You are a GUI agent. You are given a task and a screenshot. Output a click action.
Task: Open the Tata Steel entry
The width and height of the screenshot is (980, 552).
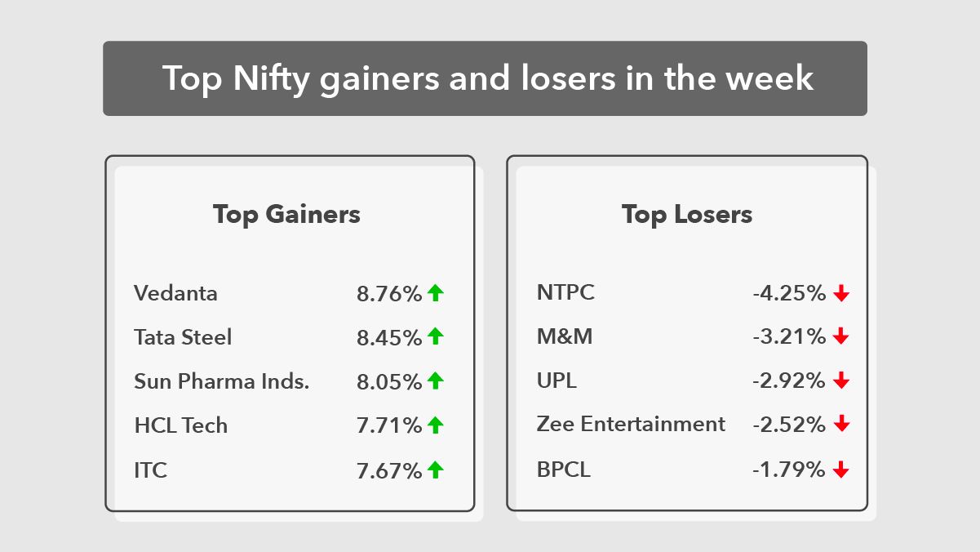click(x=183, y=336)
